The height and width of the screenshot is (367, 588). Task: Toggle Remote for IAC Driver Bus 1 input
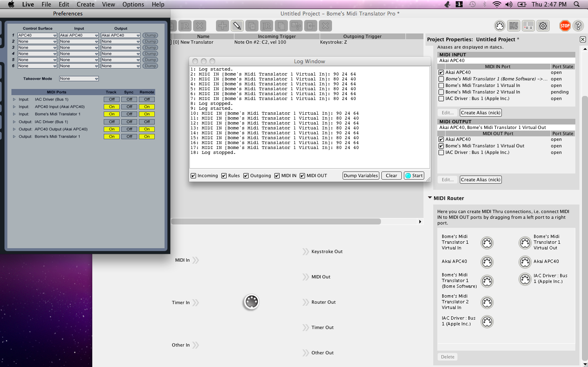(147, 100)
